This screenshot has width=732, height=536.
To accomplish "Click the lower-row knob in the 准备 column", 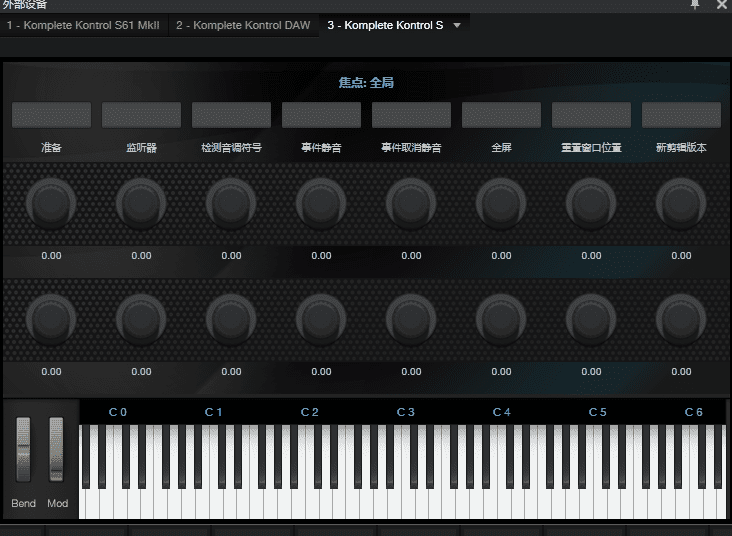I will click(x=51, y=319).
